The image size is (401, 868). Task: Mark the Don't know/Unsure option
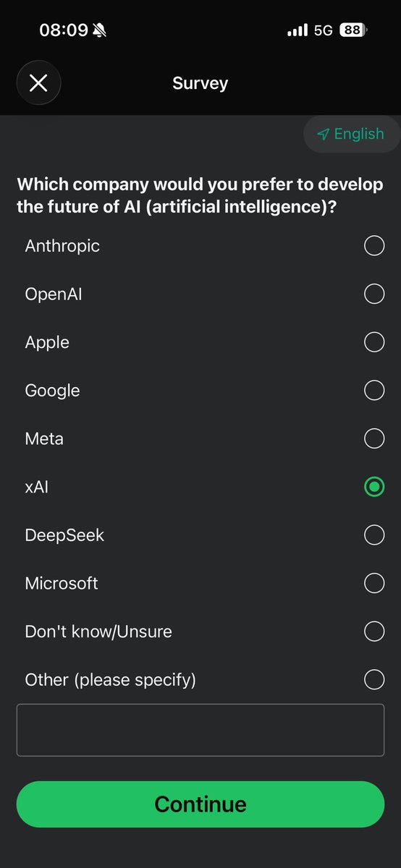coord(374,631)
